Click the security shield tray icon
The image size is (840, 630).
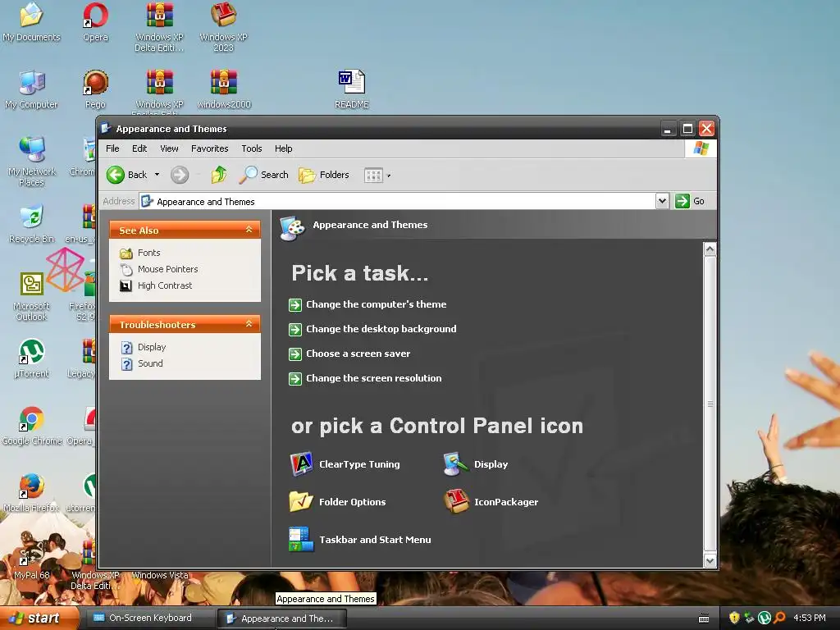(x=734, y=618)
